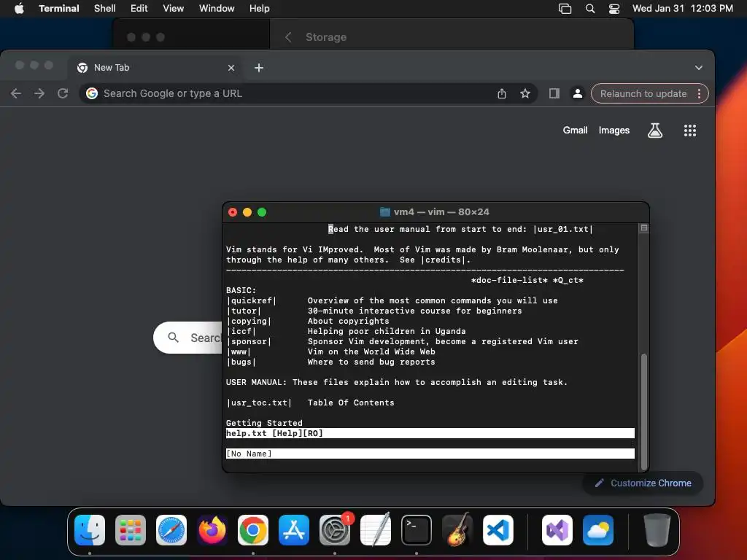Open the Gmail link
The image size is (747, 560).
click(575, 130)
